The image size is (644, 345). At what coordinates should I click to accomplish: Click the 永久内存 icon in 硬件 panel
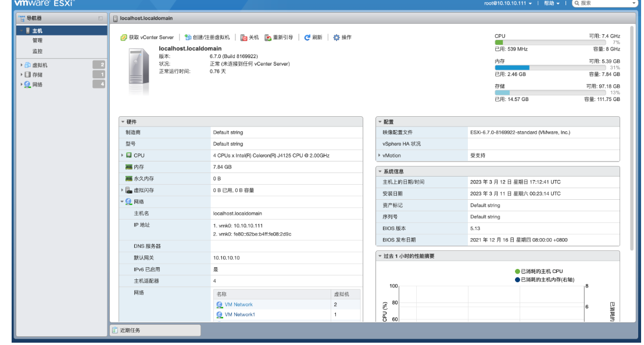point(129,178)
